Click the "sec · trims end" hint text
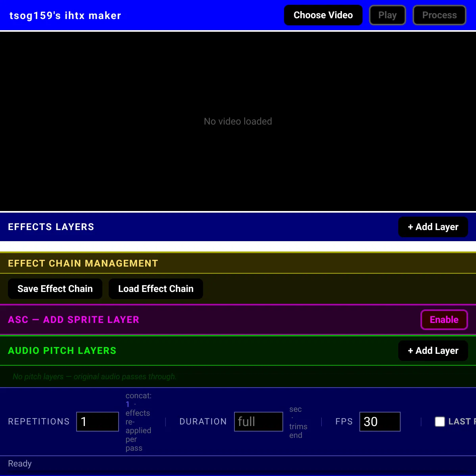 (298, 422)
